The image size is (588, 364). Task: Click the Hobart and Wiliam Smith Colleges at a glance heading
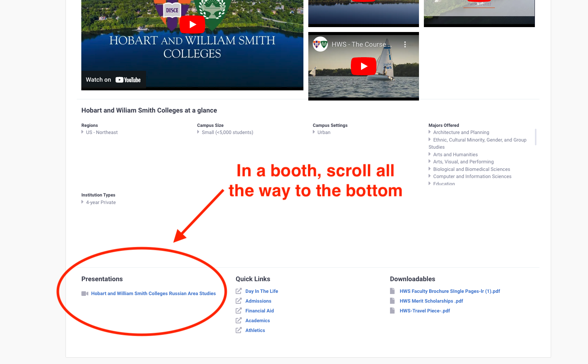(149, 110)
